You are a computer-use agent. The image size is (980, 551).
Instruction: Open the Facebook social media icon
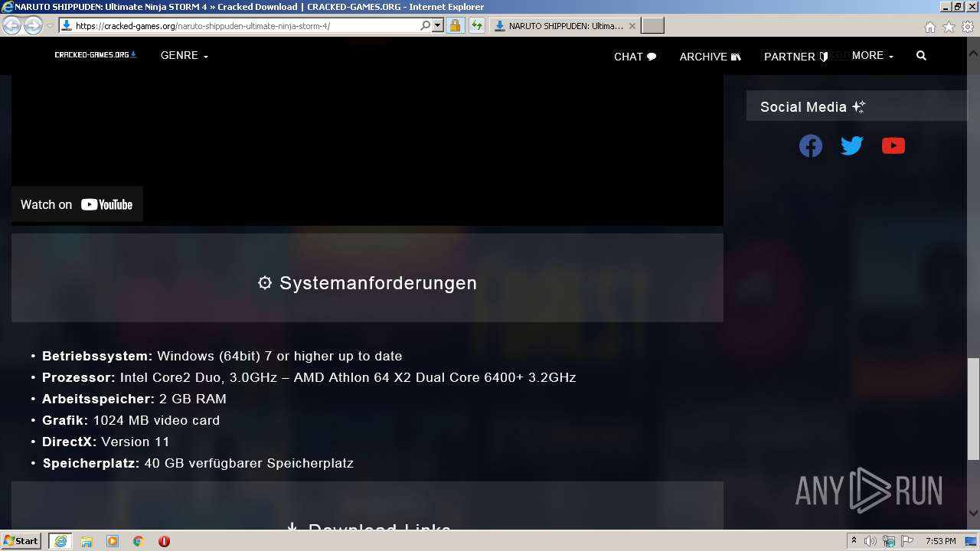[811, 145]
